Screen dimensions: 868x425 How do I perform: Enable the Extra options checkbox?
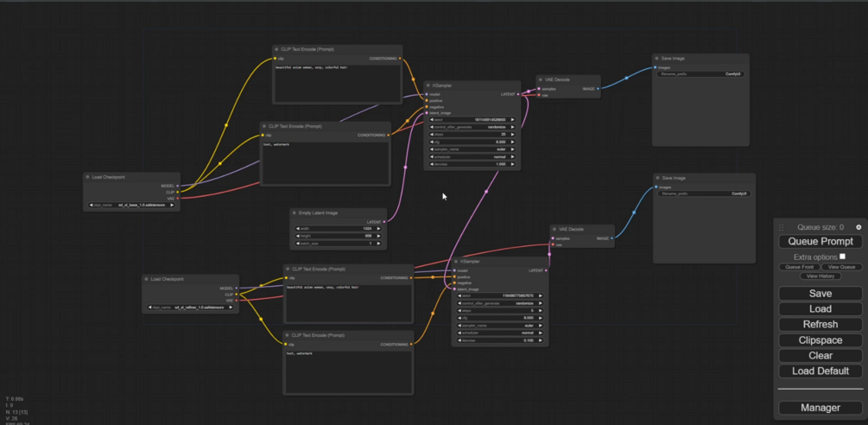tap(842, 257)
